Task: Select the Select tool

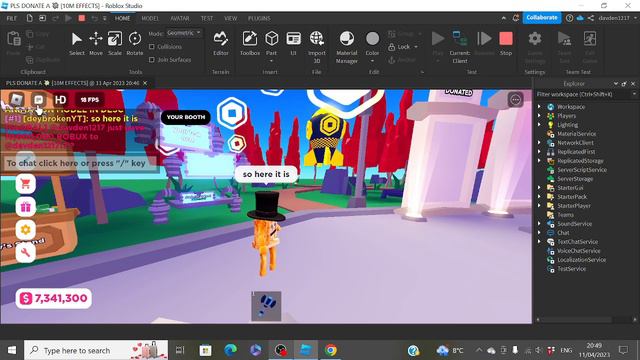Action: pyautogui.click(x=76, y=43)
